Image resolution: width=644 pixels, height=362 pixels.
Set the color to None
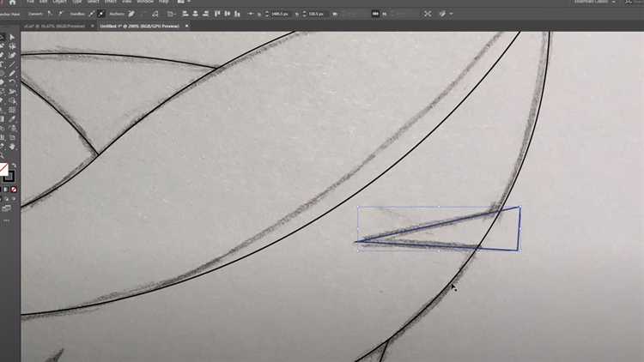pyautogui.click(x=14, y=190)
